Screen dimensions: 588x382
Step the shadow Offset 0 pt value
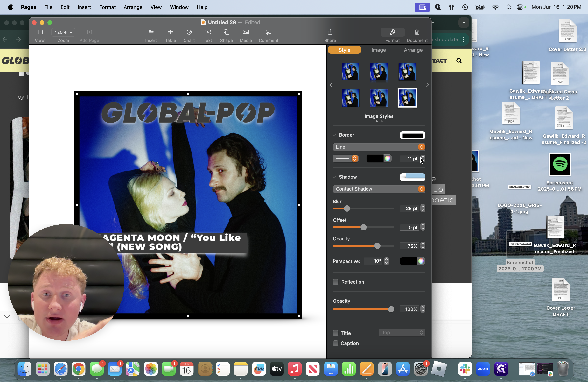(423, 227)
